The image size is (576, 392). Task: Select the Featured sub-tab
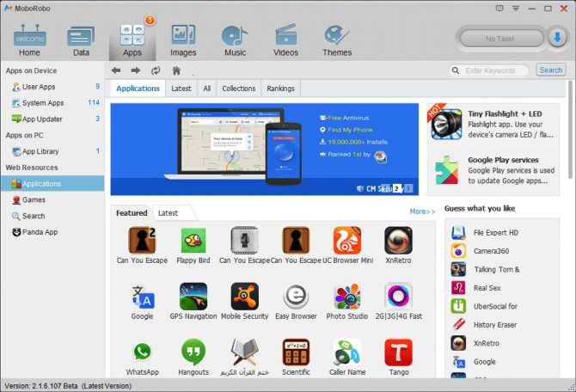point(132,213)
